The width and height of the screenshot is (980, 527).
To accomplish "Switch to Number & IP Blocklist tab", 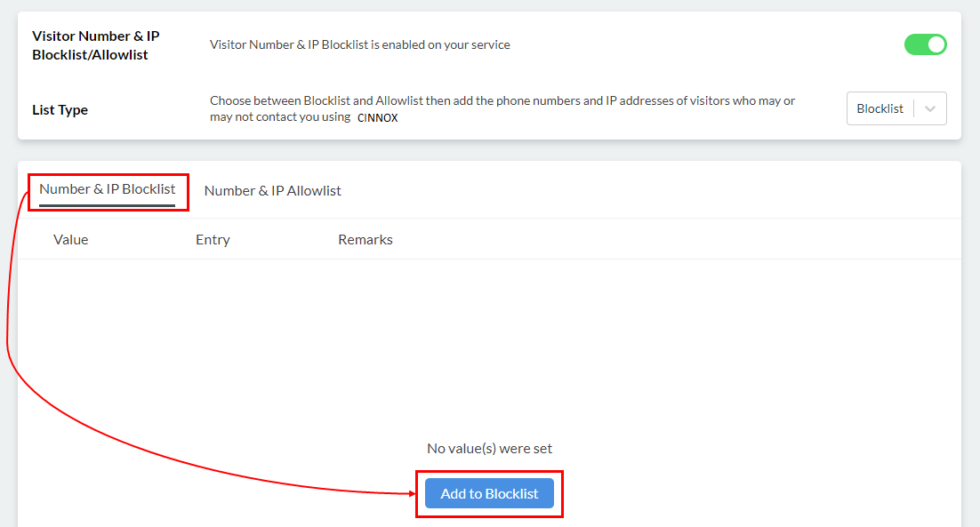I will pyautogui.click(x=108, y=189).
